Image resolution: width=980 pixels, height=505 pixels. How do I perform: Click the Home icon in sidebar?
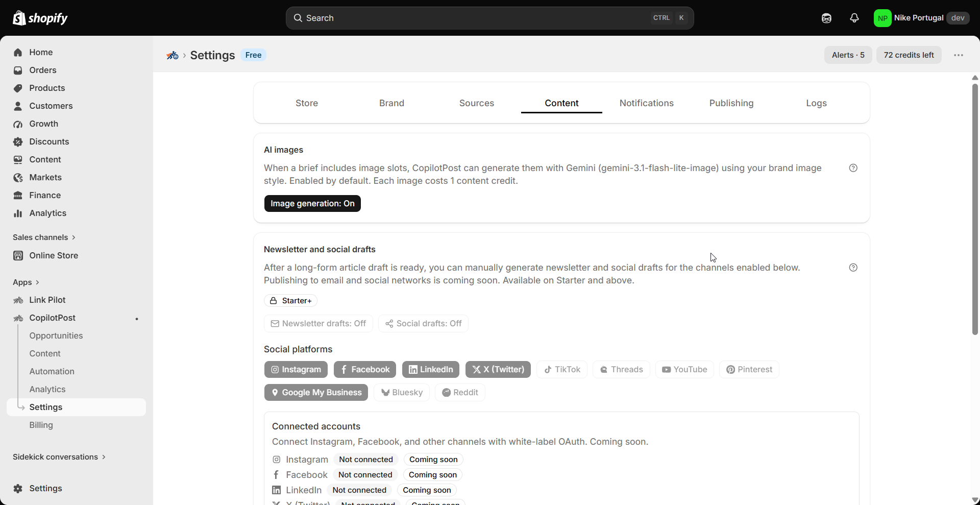coord(18,52)
